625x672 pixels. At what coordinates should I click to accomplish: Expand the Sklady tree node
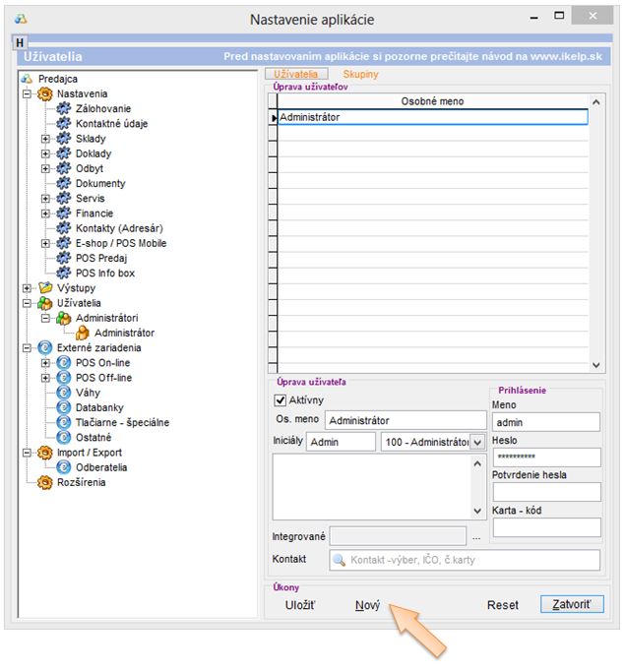tap(45, 139)
